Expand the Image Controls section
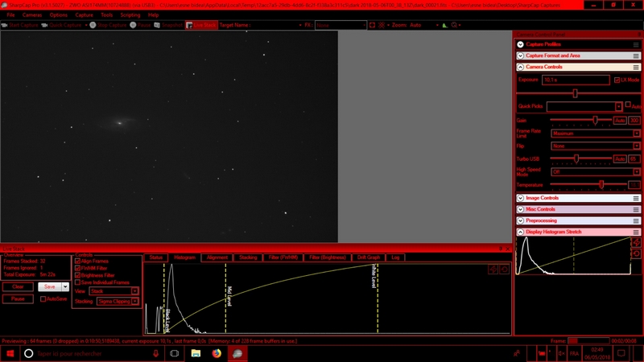The image size is (644, 362). 520,198
